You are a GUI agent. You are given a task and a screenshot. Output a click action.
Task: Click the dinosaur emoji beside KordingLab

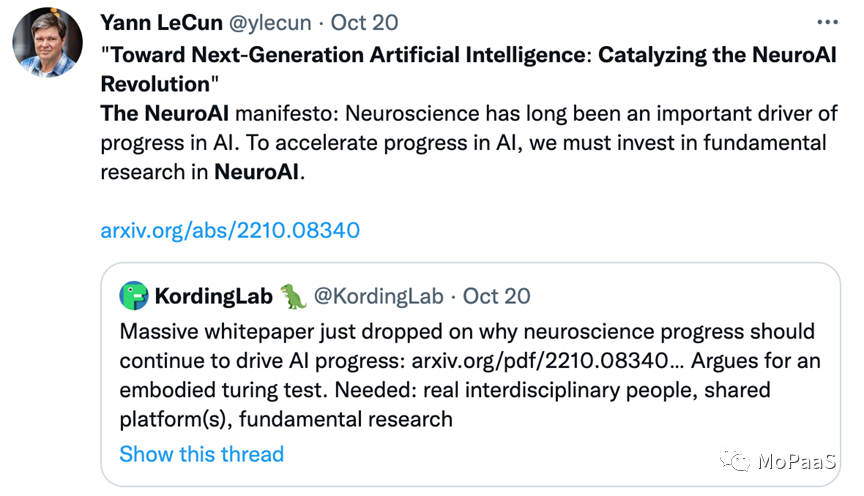293,295
